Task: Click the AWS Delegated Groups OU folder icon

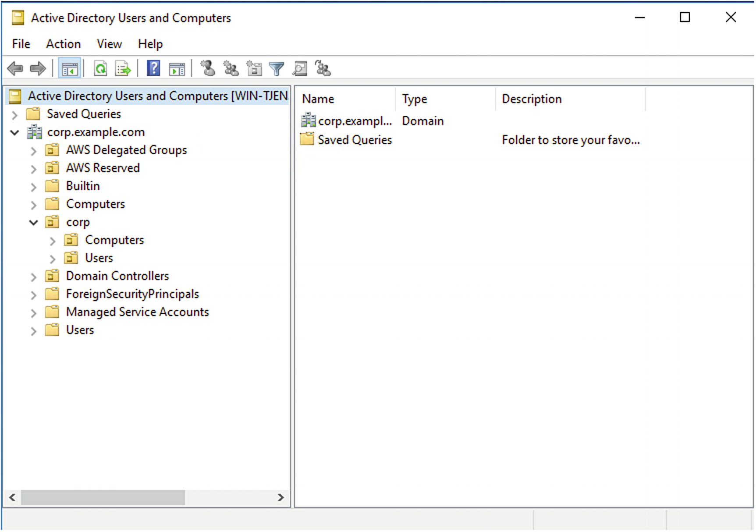Action: [x=52, y=150]
